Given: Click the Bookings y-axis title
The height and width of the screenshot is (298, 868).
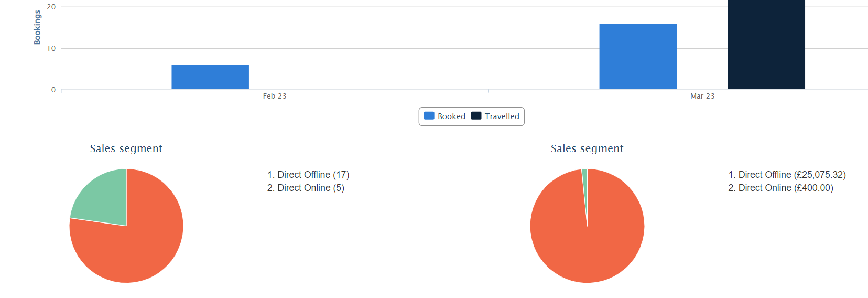Looking at the screenshot, I should (x=37, y=27).
